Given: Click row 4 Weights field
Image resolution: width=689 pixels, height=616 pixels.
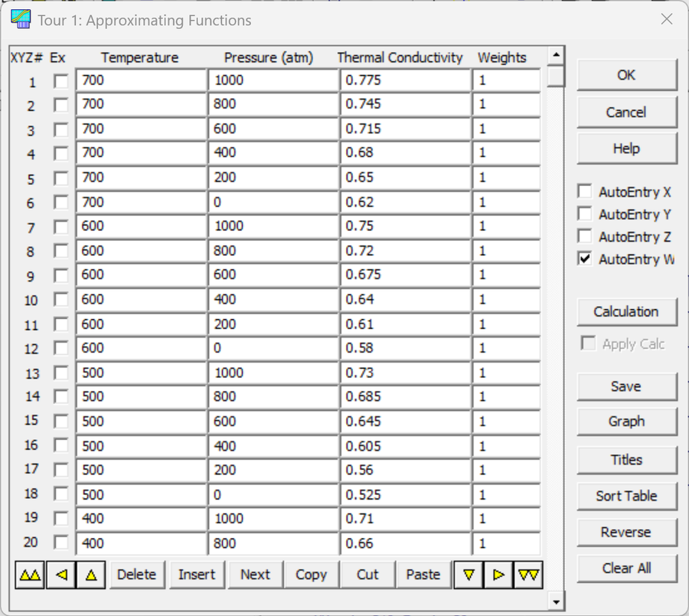Looking at the screenshot, I should pos(507,153).
